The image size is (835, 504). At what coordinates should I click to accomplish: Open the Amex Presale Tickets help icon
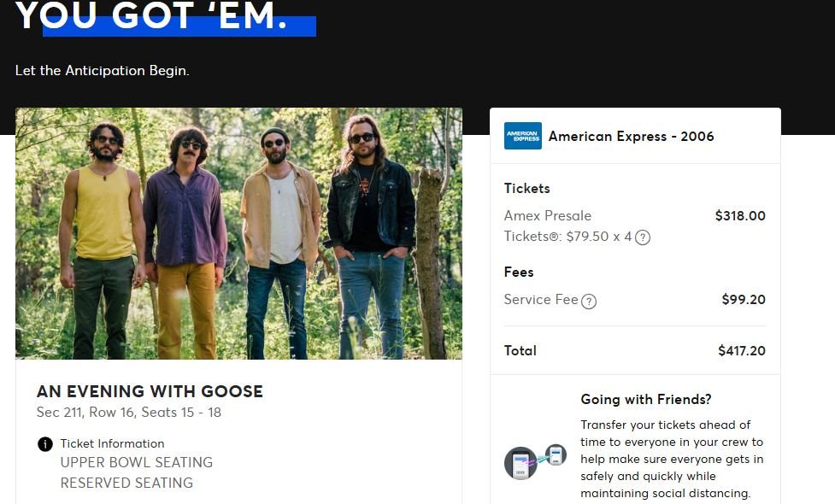tap(643, 237)
